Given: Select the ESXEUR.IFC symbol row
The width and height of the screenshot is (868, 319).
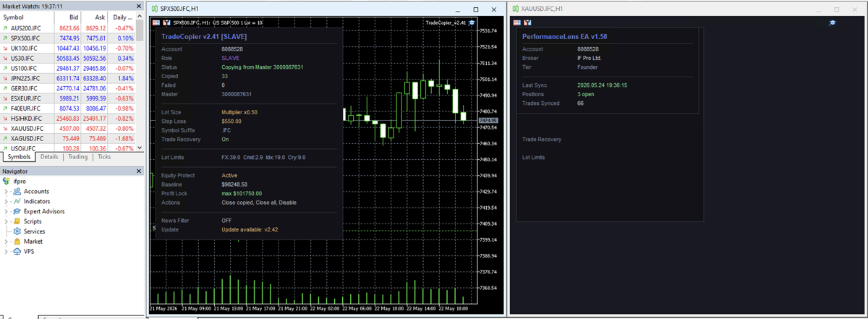Looking at the screenshot, I should [x=68, y=98].
